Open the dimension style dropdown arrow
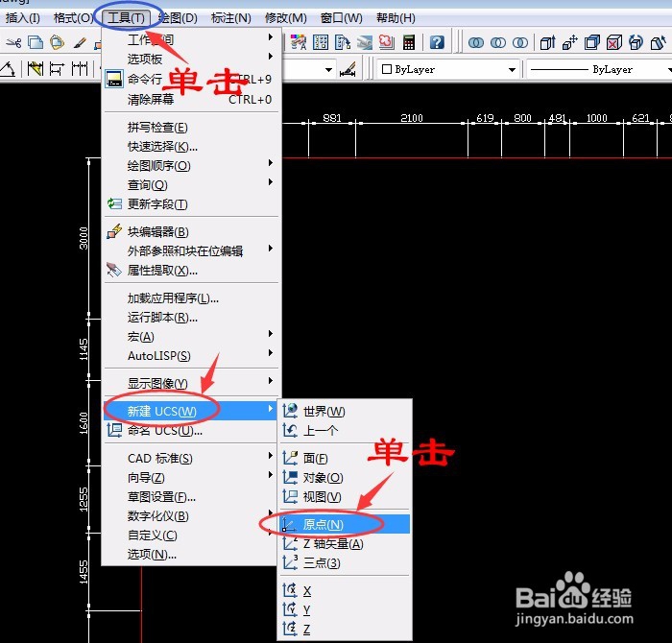The height and width of the screenshot is (643, 672). pyautogui.click(x=328, y=70)
